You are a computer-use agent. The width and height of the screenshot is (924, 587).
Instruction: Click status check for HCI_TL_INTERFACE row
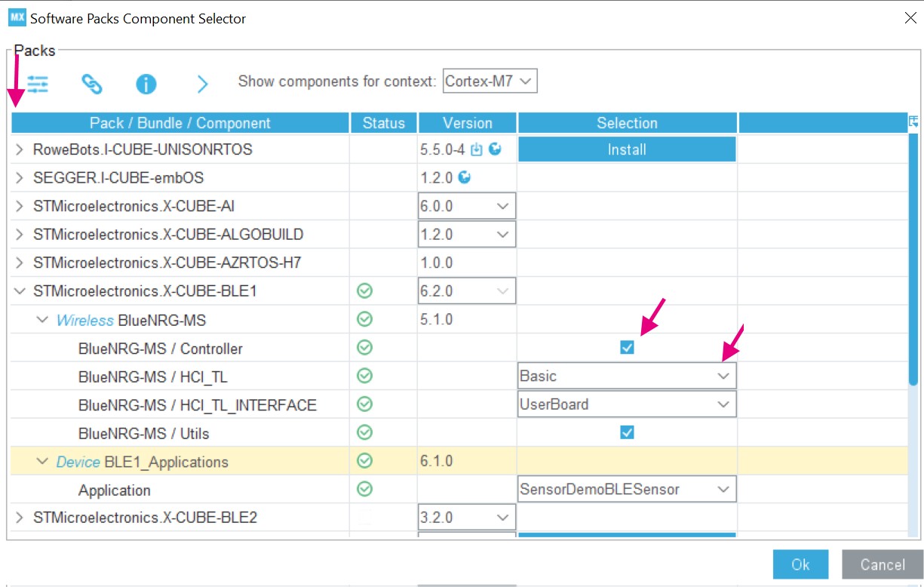(365, 404)
